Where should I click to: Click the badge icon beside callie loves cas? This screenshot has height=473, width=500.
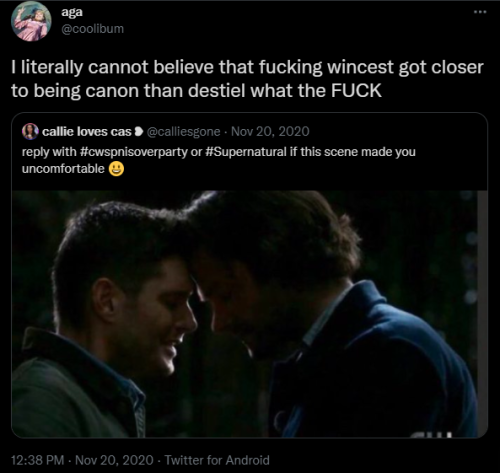point(138,132)
